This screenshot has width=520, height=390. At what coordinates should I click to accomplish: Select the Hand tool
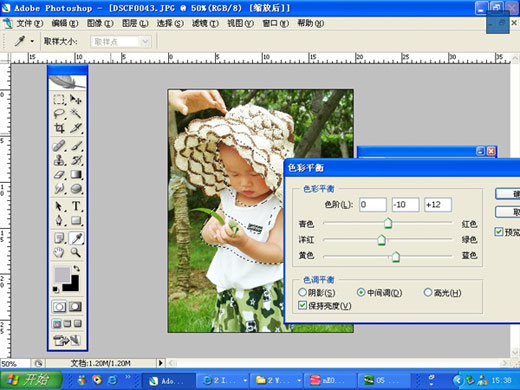(x=59, y=253)
